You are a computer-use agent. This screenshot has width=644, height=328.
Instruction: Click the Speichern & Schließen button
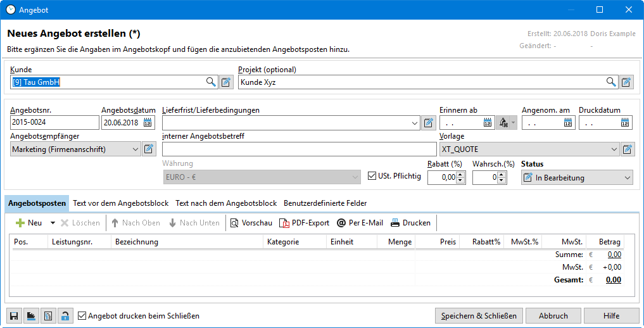[x=479, y=315]
